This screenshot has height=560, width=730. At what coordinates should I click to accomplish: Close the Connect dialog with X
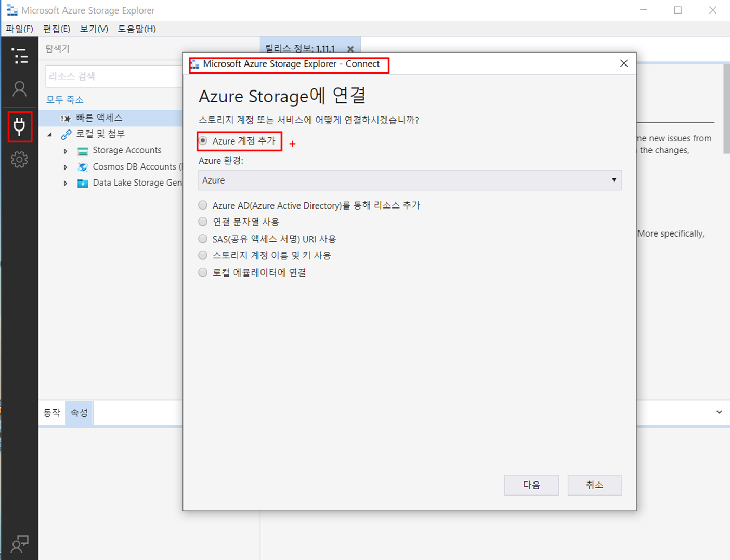[x=624, y=63]
